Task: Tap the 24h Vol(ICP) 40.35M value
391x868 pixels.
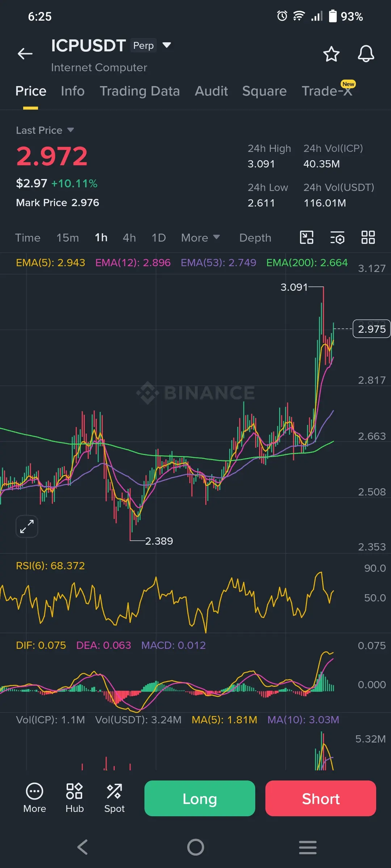Action: (321, 164)
